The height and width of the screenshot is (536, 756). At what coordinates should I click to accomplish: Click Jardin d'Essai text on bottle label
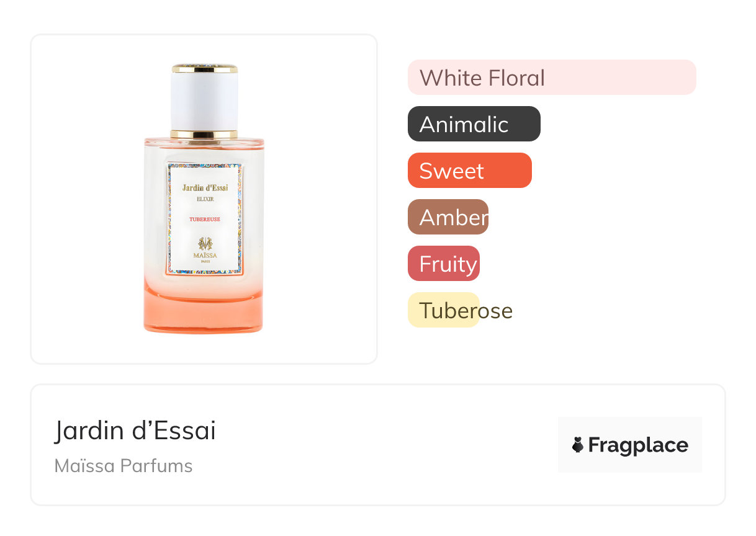click(205, 187)
